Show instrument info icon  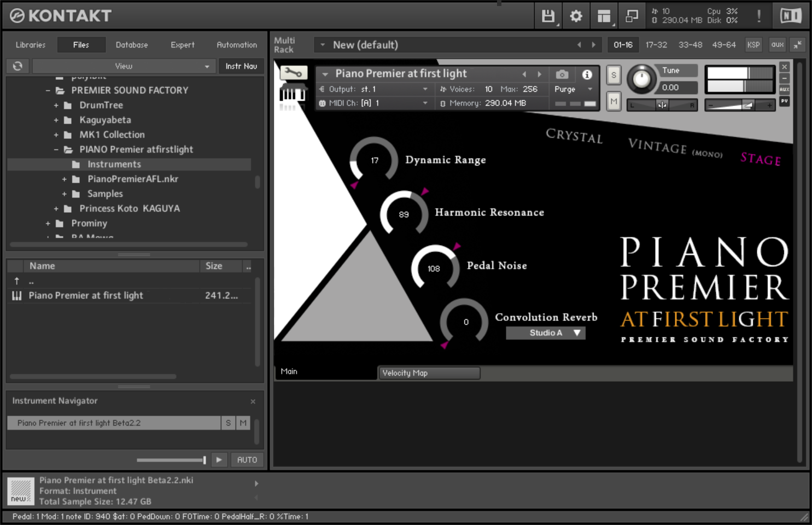pyautogui.click(x=587, y=74)
